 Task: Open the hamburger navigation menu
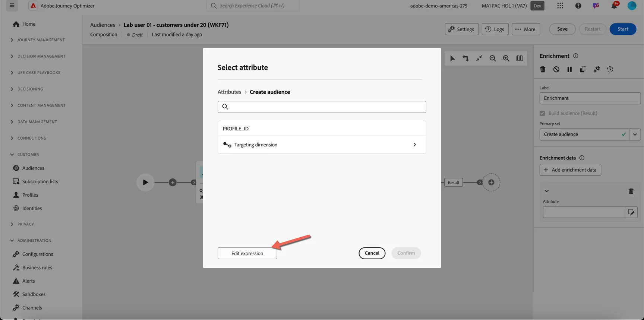(x=12, y=6)
